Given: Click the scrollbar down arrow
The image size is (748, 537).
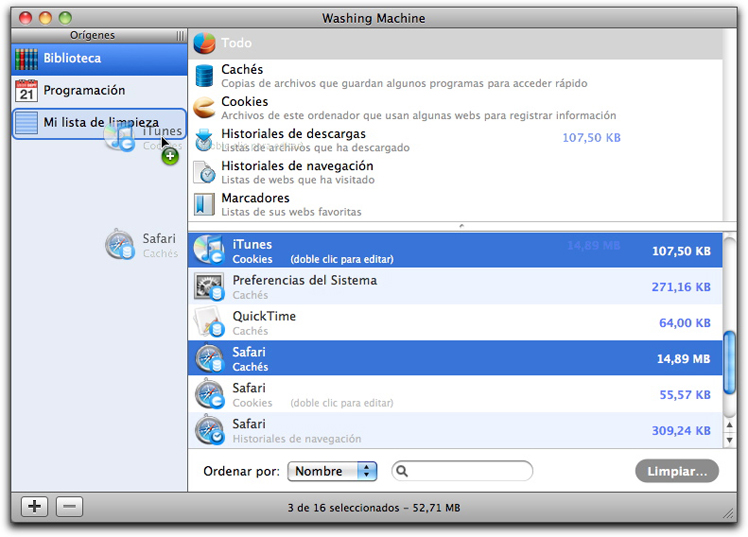Looking at the screenshot, I should tap(729, 440).
